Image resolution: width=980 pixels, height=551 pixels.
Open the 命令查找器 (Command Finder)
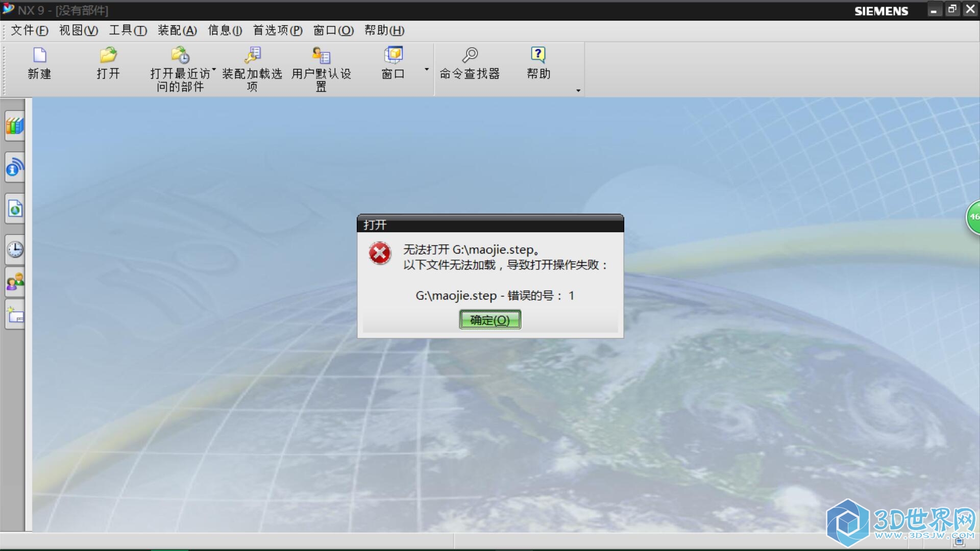pyautogui.click(x=470, y=55)
